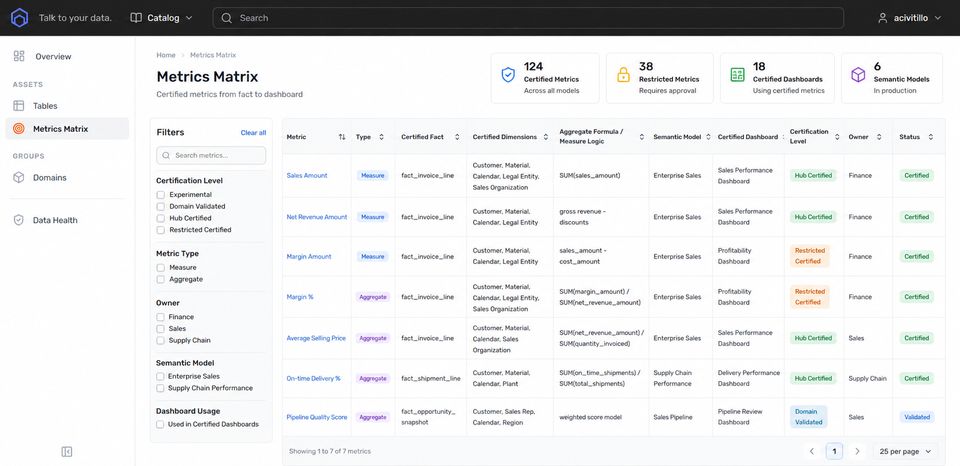Collapse sidebar using the panel icon
This screenshot has height=466, width=960.
click(67, 452)
